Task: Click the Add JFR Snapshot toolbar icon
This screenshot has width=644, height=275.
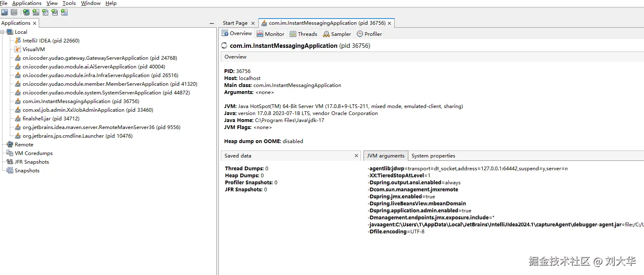Action: pos(55,12)
